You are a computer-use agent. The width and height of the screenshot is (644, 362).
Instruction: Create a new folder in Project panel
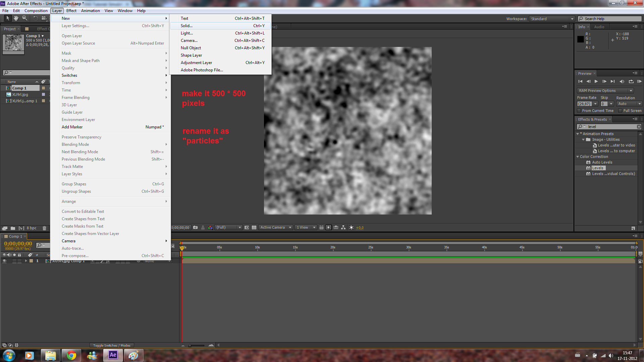tap(13, 228)
